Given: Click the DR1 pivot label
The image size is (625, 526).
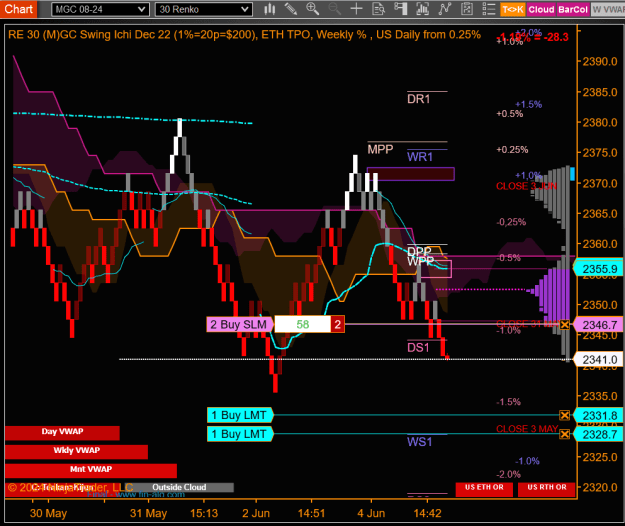Looking at the screenshot, I should (x=419, y=99).
